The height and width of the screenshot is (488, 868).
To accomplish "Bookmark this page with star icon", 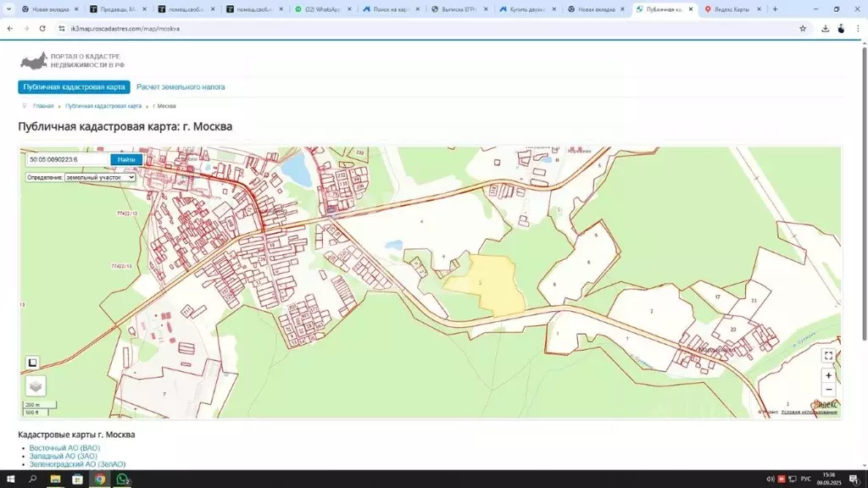I will [803, 28].
